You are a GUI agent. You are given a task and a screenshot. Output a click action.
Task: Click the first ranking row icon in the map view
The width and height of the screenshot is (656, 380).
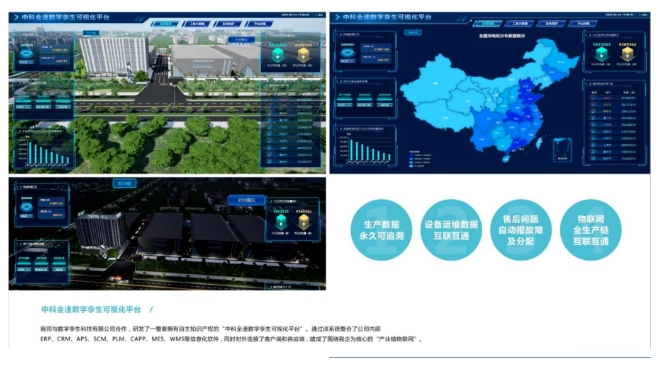593,98
